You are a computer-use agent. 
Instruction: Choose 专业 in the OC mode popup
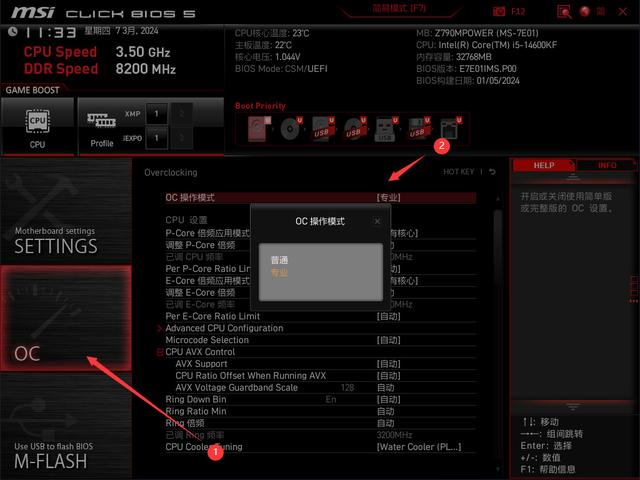[x=279, y=273]
